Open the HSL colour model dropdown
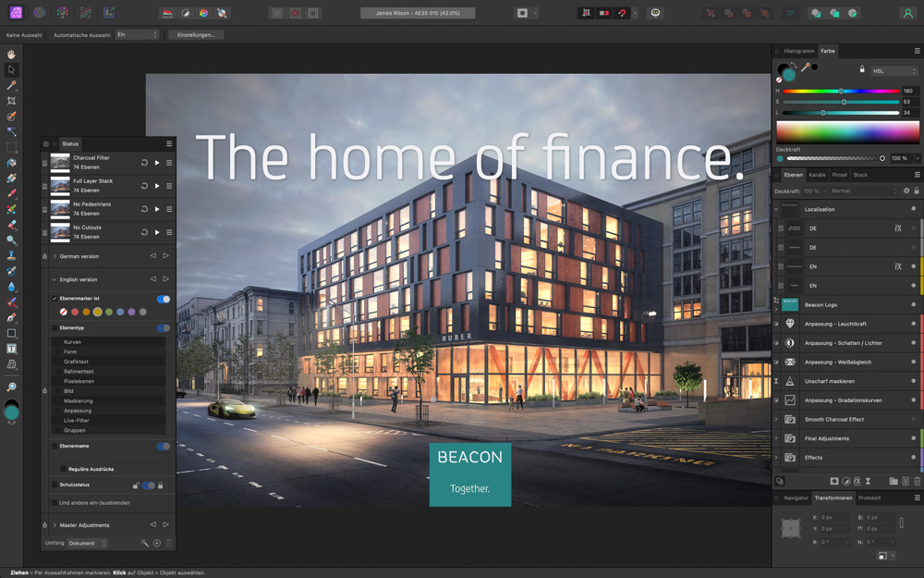 coord(894,71)
